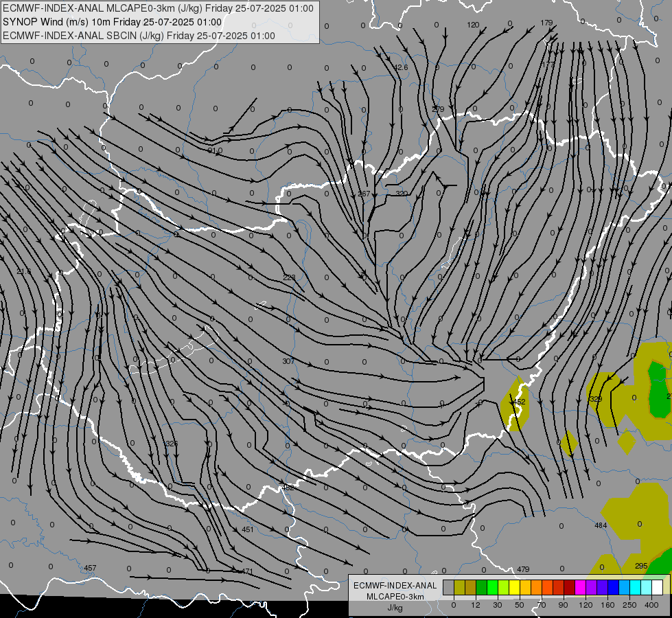Click the map value 21.6
Image resolution: width=672 pixels, height=618 pixels.
coord(24,272)
